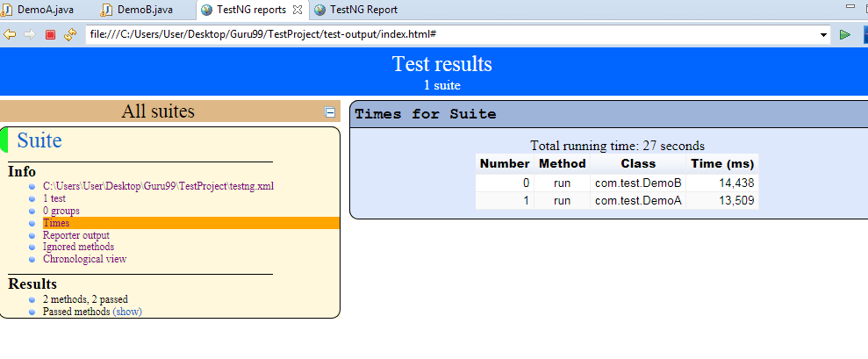Image resolution: width=868 pixels, height=359 pixels.
Task: Click into the URL address field
Action: (439, 35)
